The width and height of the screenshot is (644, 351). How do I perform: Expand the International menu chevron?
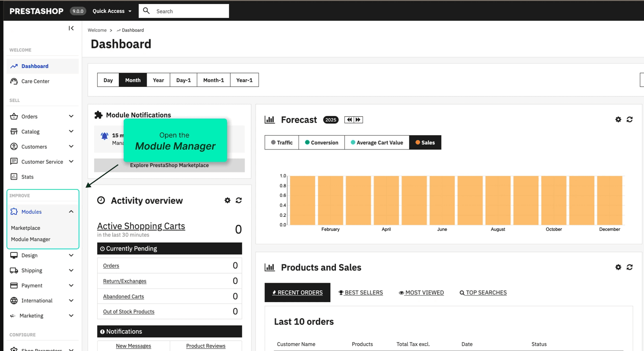(x=71, y=300)
